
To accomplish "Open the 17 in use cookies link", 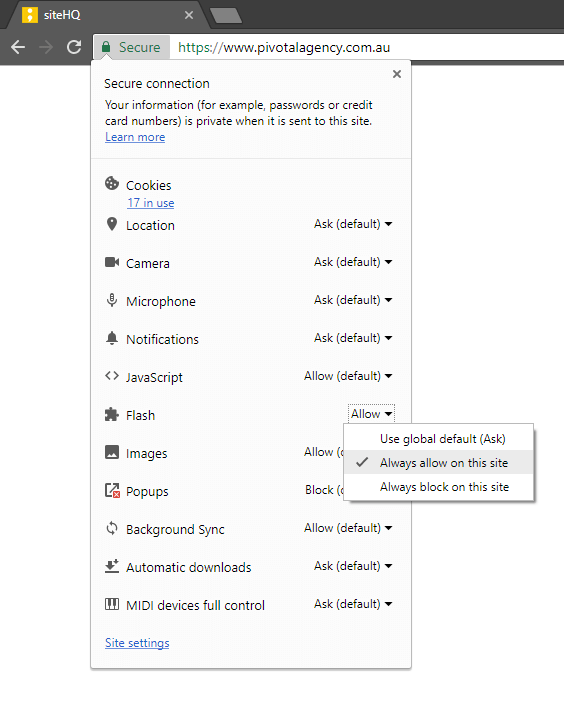I will click(x=151, y=203).
